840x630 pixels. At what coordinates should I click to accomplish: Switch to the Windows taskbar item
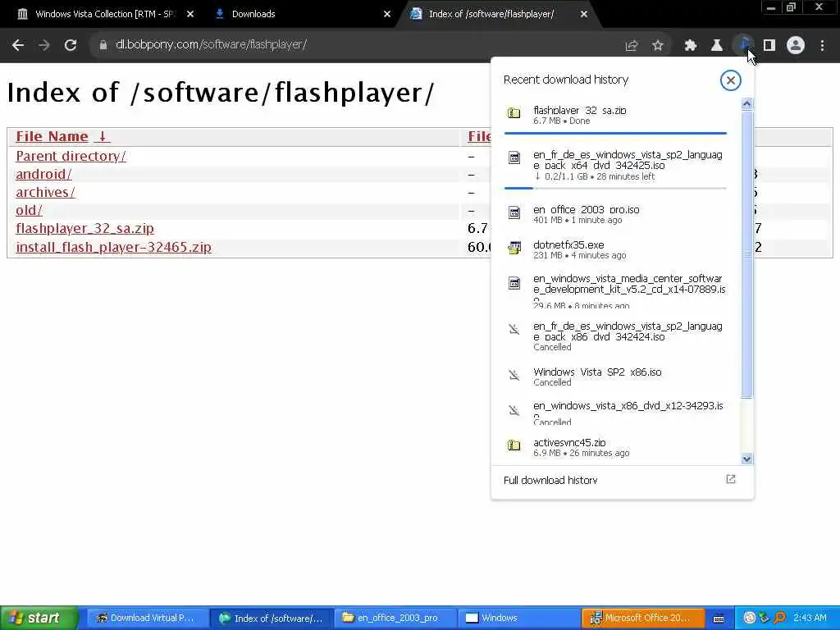pyautogui.click(x=519, y=619)
